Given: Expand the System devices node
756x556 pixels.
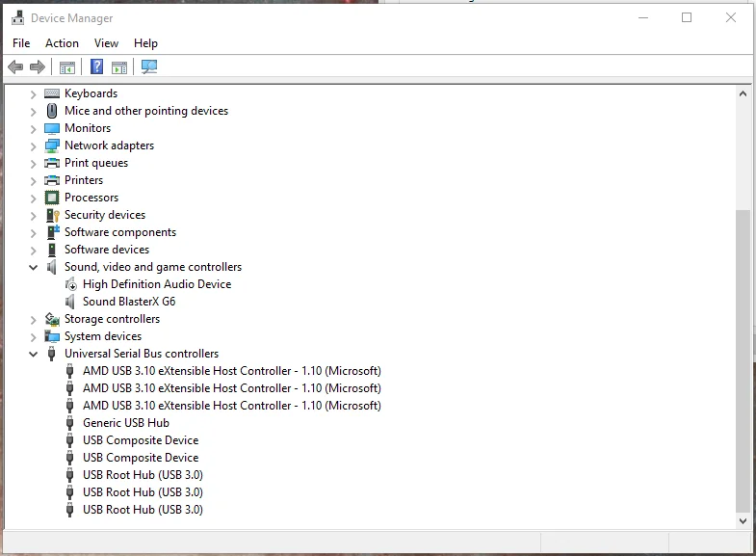Looking at the screenshot, I should tap(33, 337).
